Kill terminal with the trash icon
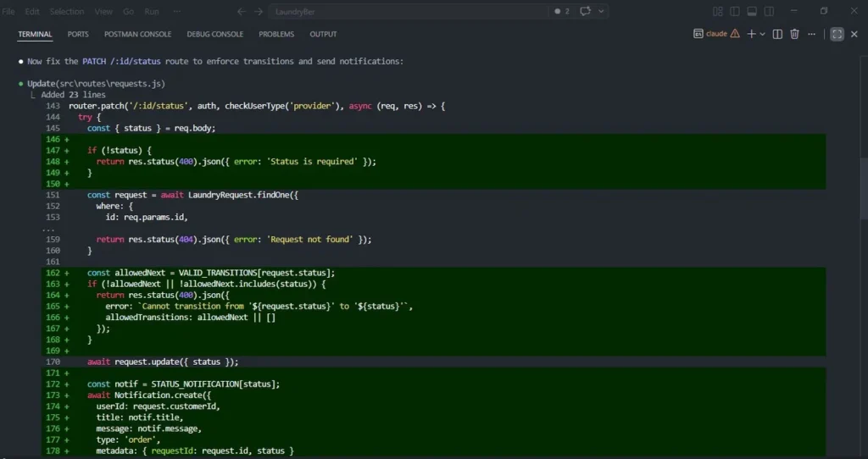The image size is (868, 459). tap(794, 34)
